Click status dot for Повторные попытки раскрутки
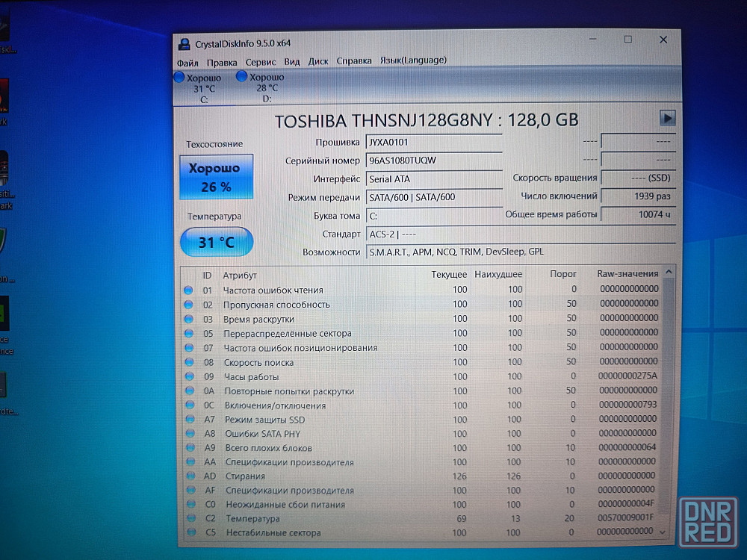 (190, 391)
